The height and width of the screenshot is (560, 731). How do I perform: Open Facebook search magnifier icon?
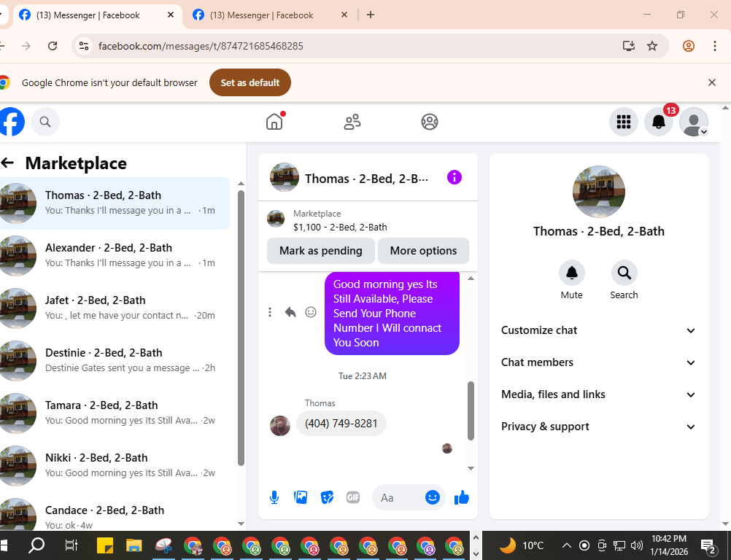45,122
